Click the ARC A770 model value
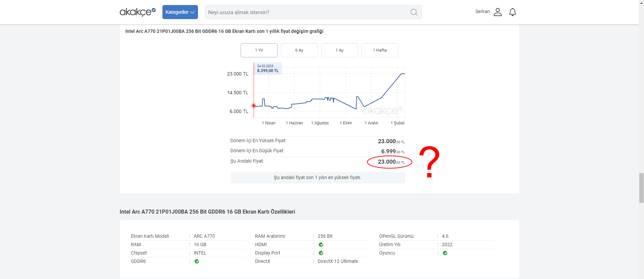The image size is (644, 279). (x=204, y=236)
